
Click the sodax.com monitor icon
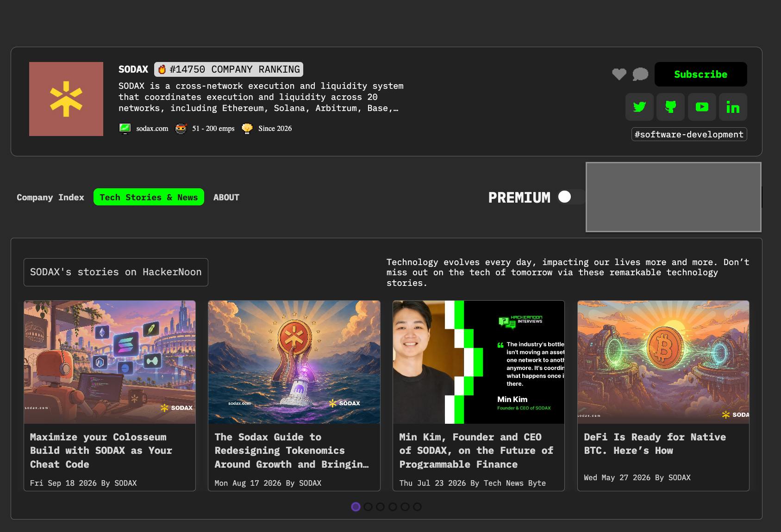[125, 129]
